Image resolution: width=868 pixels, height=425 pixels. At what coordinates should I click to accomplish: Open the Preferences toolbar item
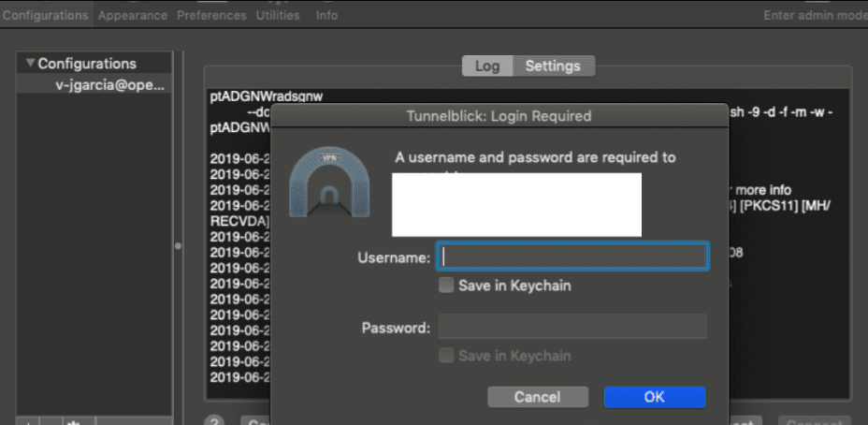pyautogui.click(x=211, y=15)
